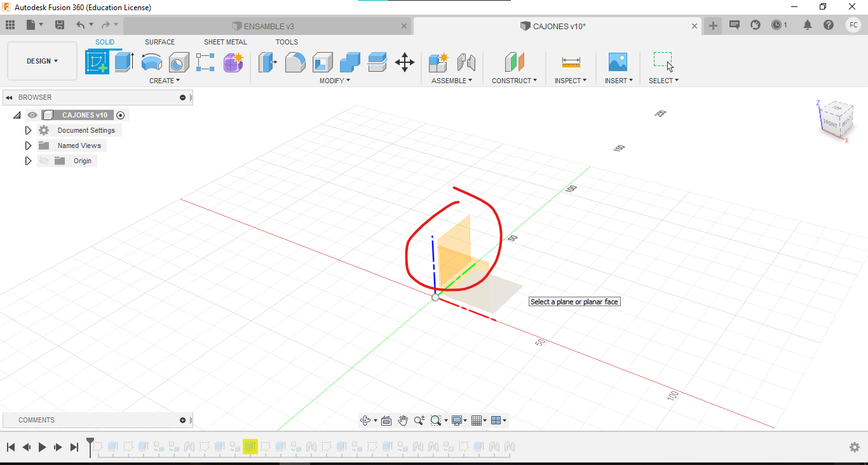Image resolution: width=868 pixels, height=465 pixels.
Task: Open the CREATE dropdown menu
Action: tap(165, 81)
